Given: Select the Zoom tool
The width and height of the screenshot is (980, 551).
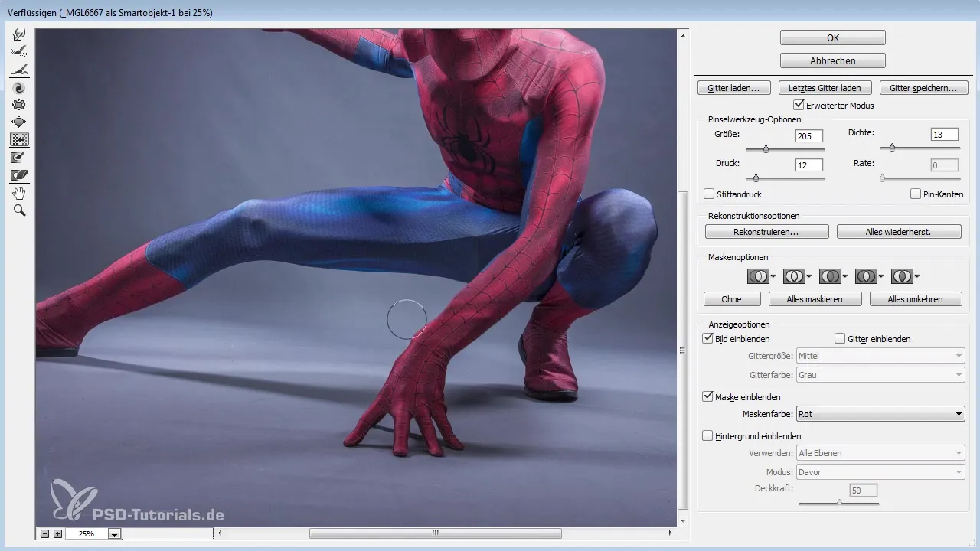Looking at the screenshot, I should point(20,210).
